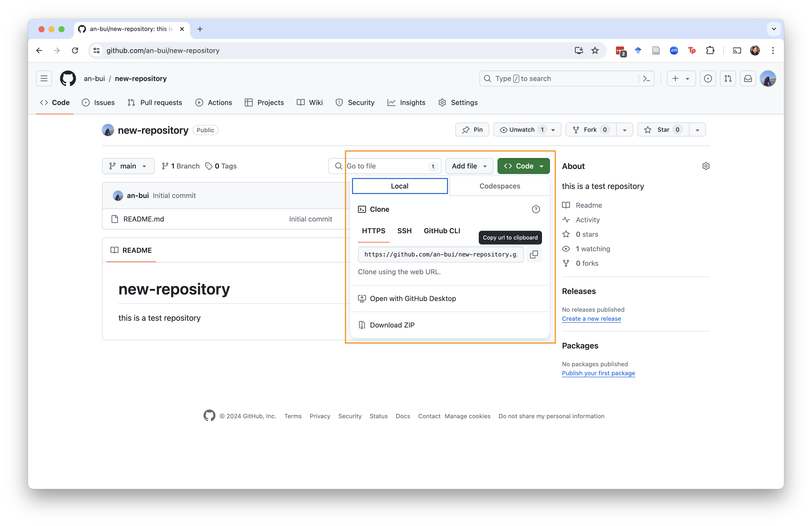
Task: Toggle Unwatch for this repository
Action: pyautogui.click(x=522, y=130)
